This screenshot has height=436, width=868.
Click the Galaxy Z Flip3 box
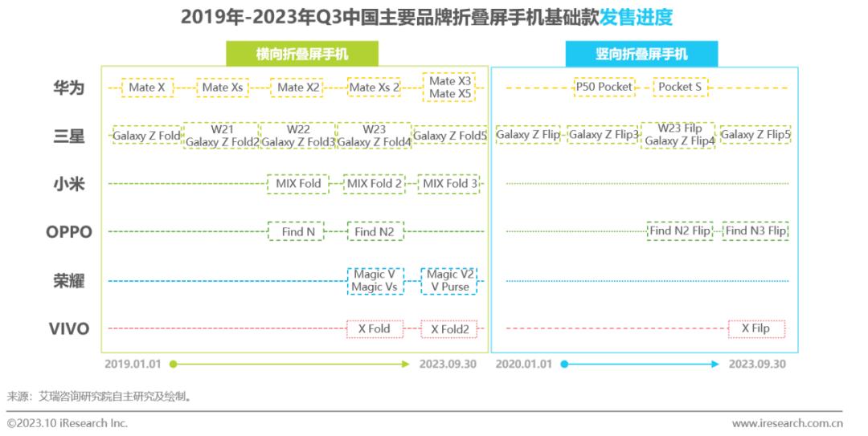[604, 134]
